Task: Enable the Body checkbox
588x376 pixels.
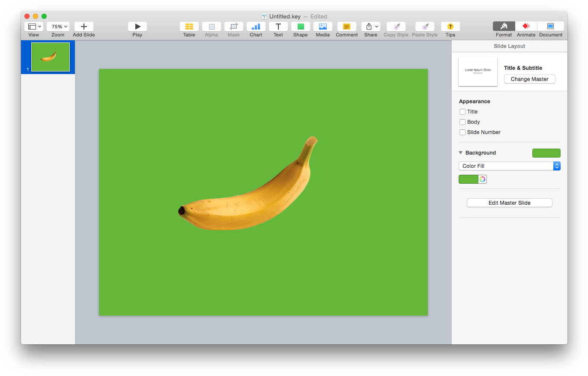Action: pos(463,122)
